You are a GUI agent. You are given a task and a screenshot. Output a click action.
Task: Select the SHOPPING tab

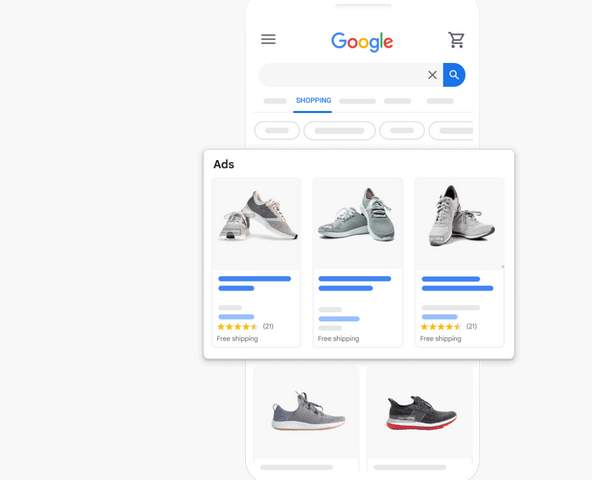pyautogui.click(x=313, y=100)
